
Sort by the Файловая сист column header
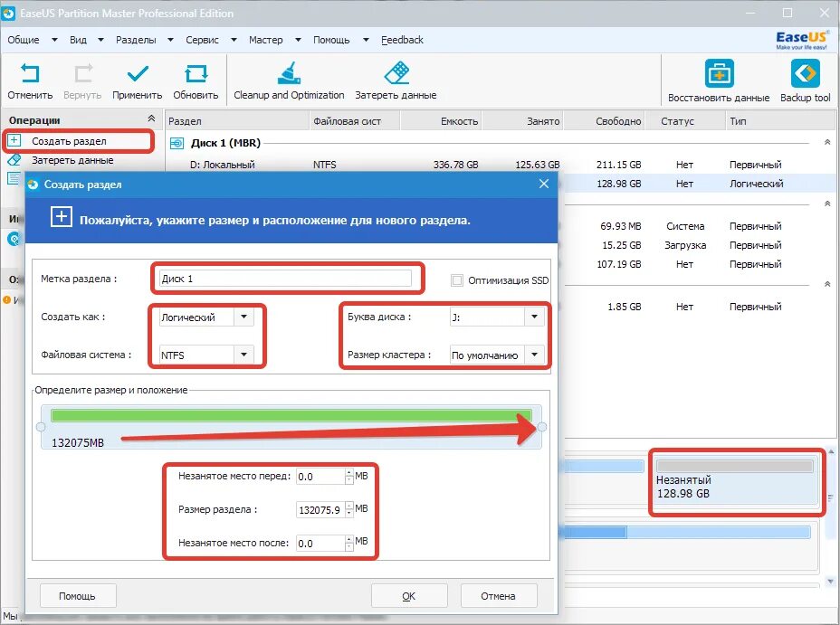pos(354,121)
